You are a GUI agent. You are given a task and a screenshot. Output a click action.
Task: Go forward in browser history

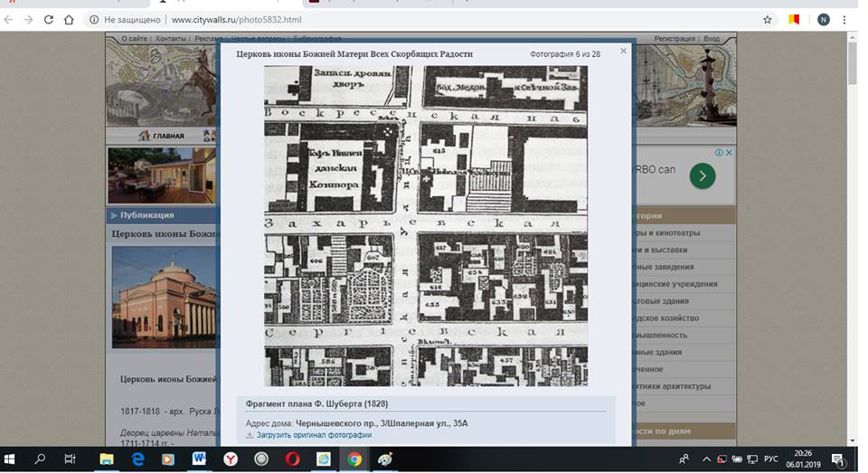[28, 20]
